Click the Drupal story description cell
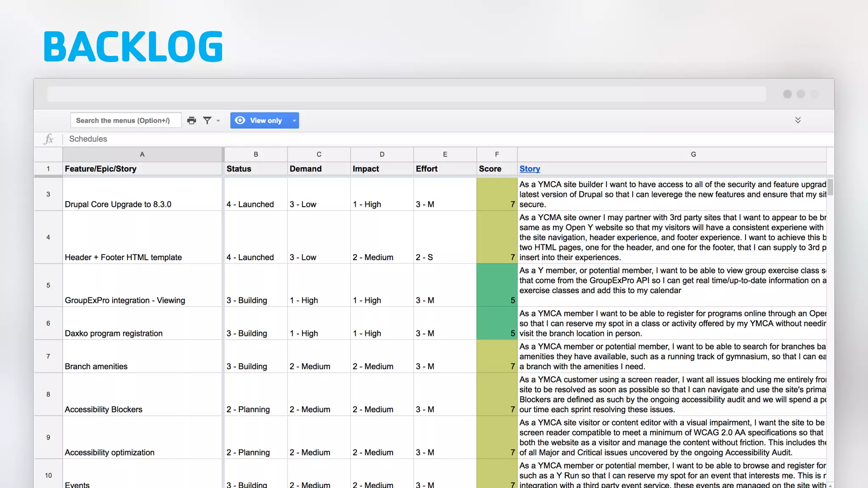The width and height of the screenshot is (868, 488). 672,194
